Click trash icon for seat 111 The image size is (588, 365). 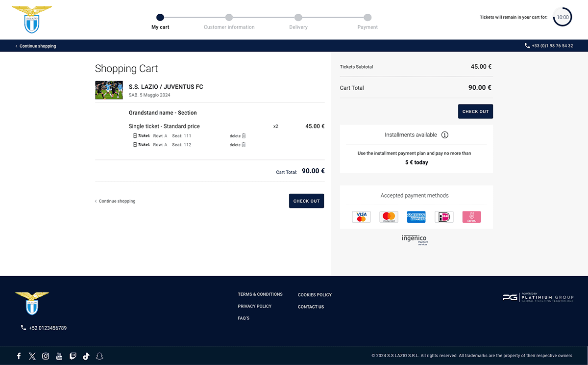(244, 136)
